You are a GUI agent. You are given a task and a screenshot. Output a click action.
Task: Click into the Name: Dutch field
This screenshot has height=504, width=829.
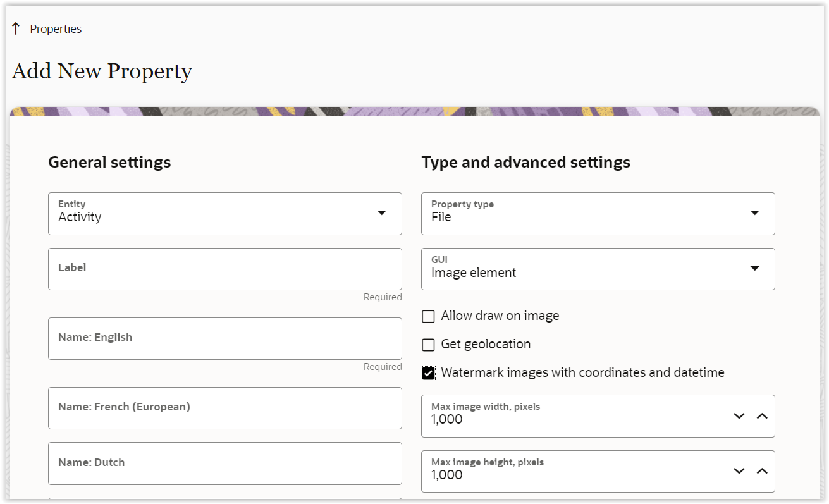point(224,463)
